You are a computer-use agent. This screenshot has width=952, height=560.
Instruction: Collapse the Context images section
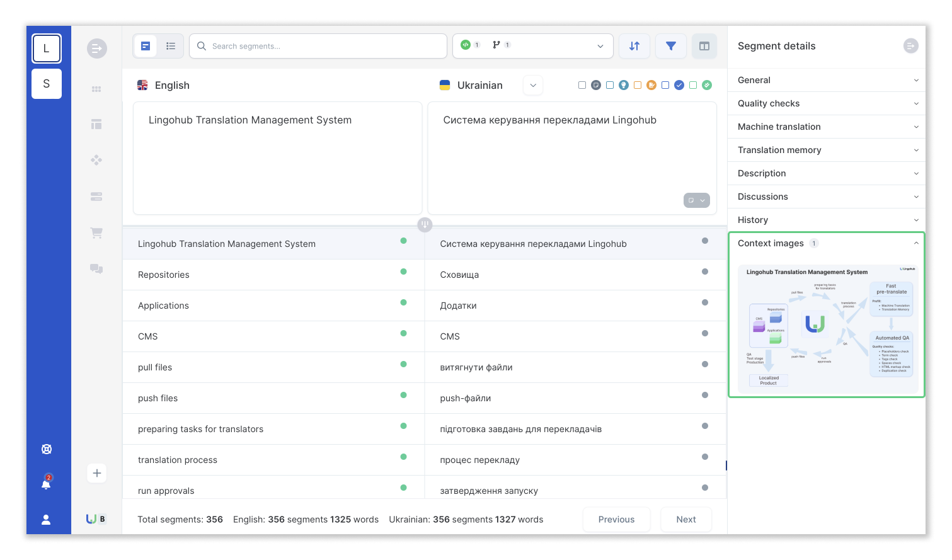click(827, 243)
